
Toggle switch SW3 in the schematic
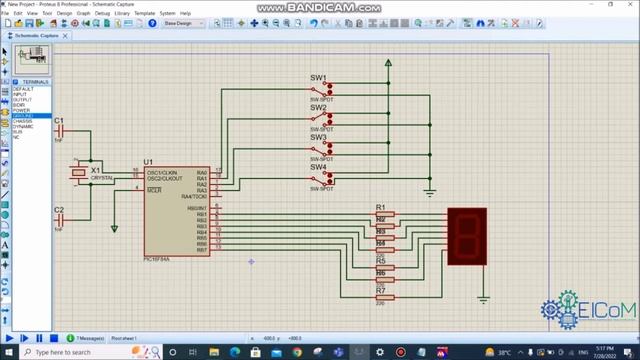point(322,149)
